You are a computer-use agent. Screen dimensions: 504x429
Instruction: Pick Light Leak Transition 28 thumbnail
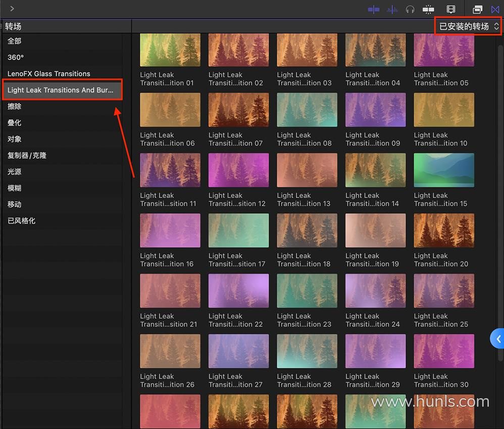tap(307, 351)
